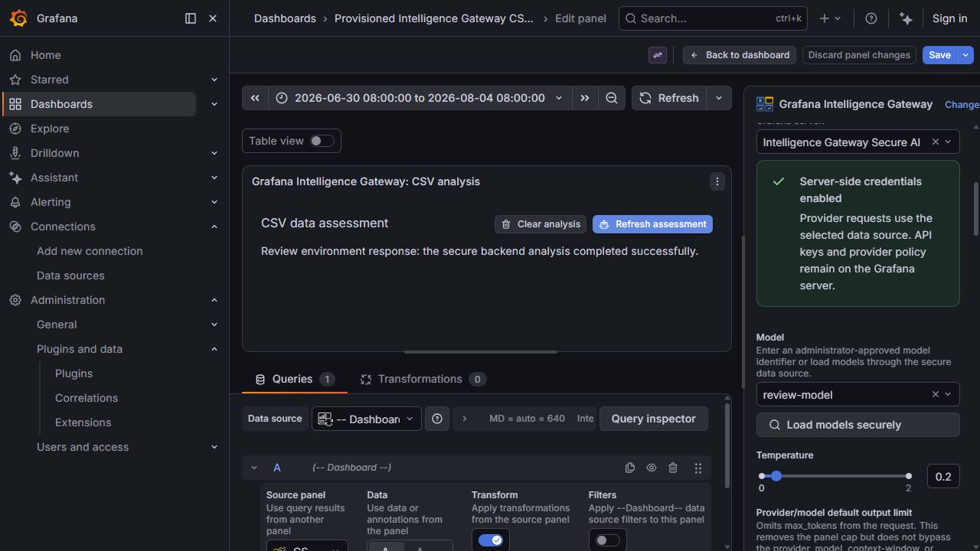The height and width of the screenshot is (551, 980).
Task: Collapse query row A chevron
Action: pyautogui.click(x=254, y=468)
